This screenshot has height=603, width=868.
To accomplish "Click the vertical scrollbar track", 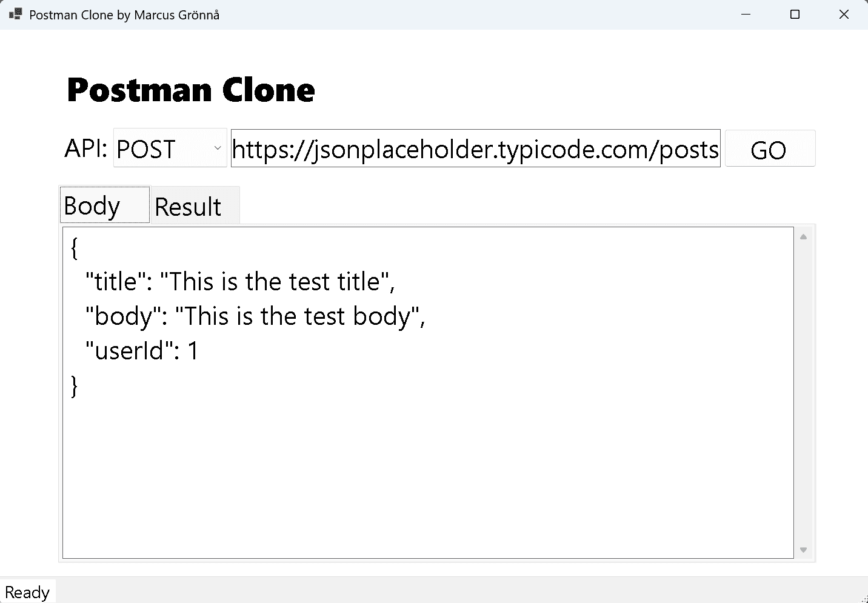I will coord(803,394).
